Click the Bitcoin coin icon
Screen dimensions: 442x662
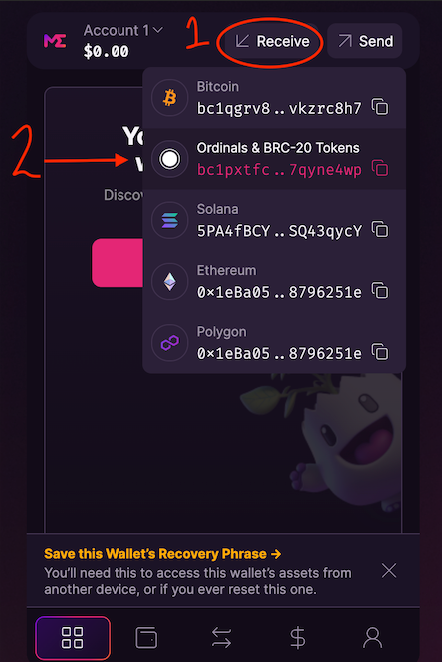click(x=169, y=98)
